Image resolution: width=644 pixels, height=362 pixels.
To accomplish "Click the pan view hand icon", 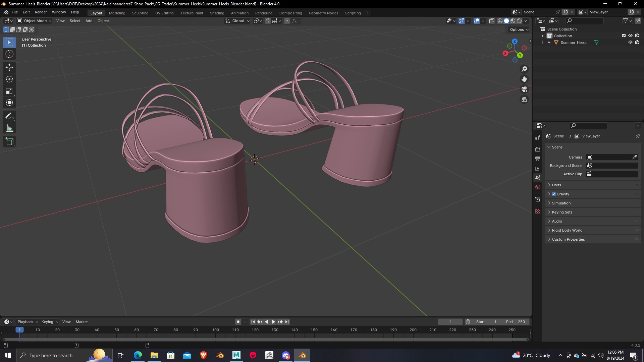I will [524, 79].
